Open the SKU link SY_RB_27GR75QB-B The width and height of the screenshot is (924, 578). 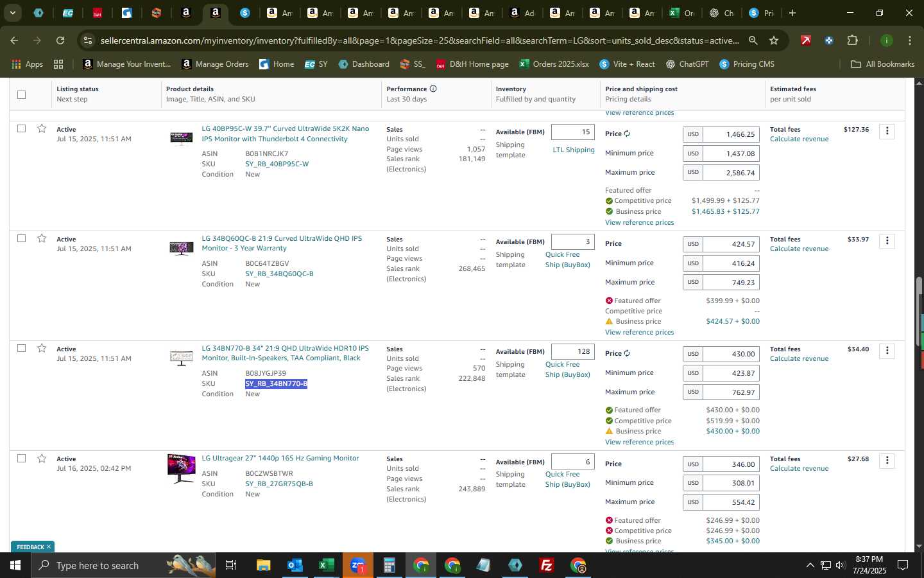[x=279, y=484]
